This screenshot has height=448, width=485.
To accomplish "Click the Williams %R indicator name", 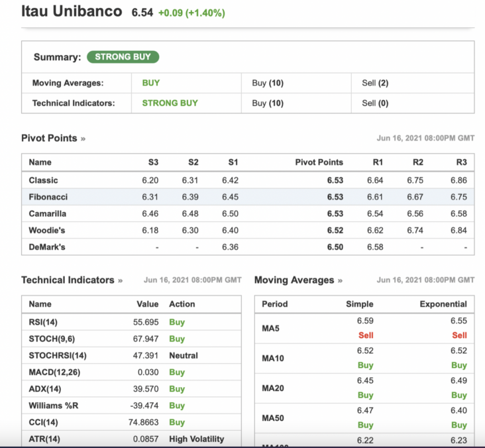I will (x=54, y=406).
